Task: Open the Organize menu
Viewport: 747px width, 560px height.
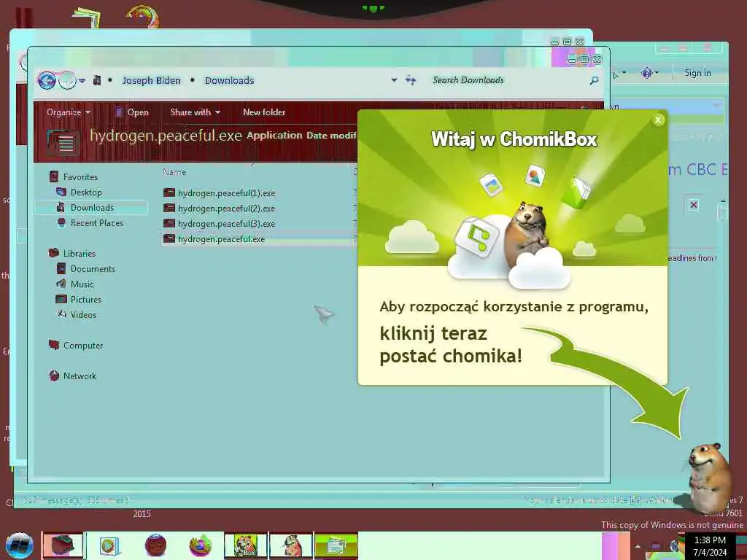Action: coord(68,112)
